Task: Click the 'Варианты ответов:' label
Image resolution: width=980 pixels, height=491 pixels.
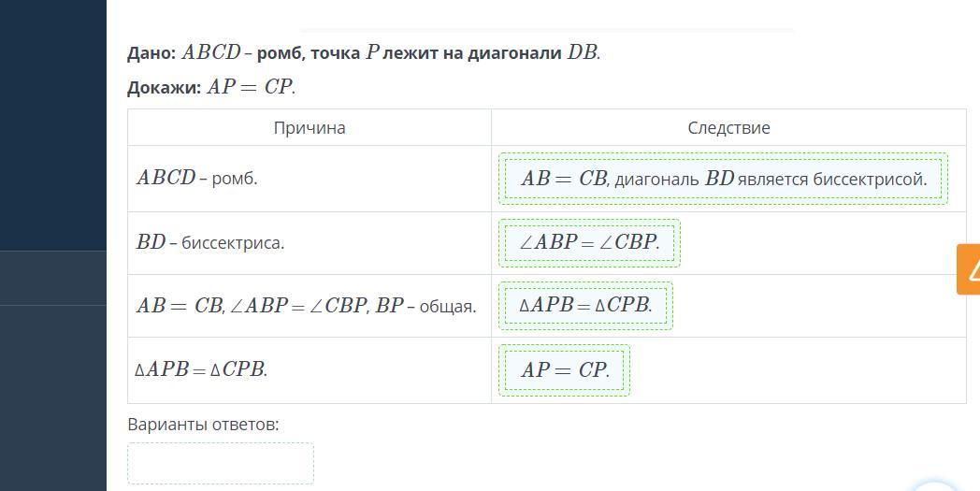Action: (x=203, y=425)
